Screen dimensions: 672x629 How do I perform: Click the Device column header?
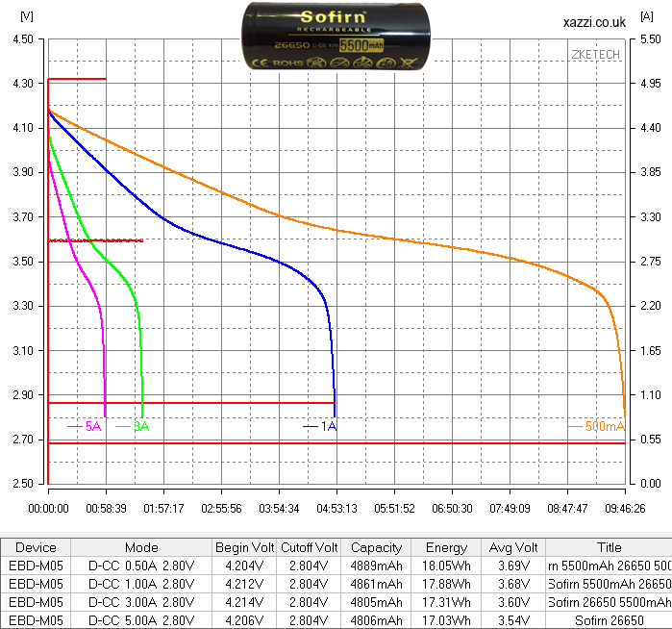tap(36, 547)
